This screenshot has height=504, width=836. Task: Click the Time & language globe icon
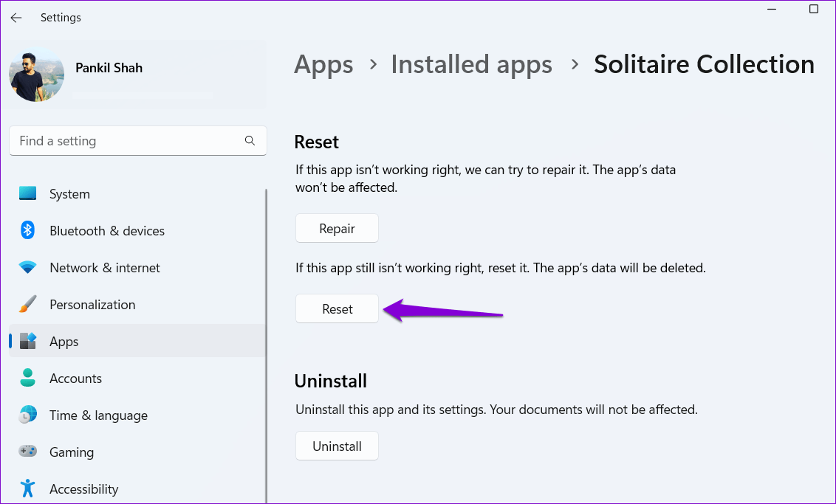pos(28,415)
